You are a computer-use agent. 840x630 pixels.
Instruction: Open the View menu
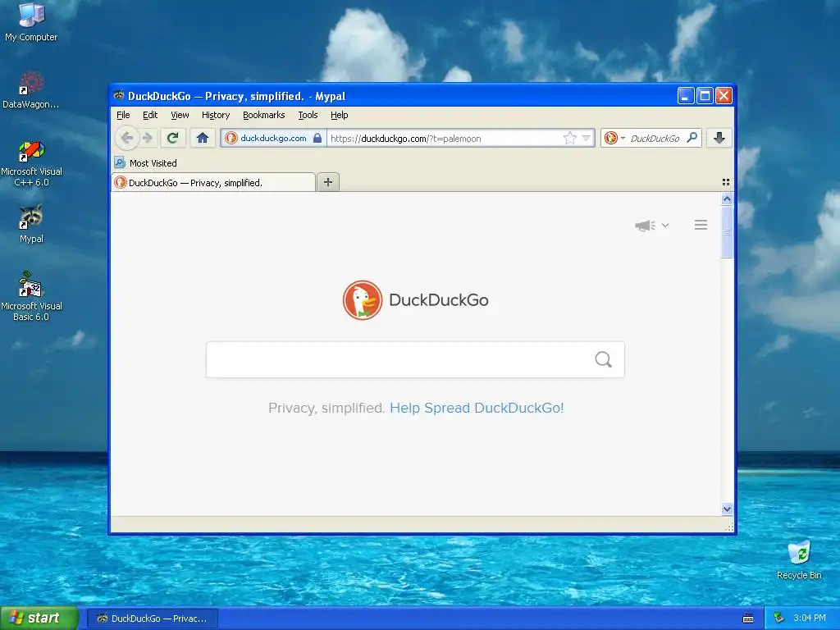pos(180,115)
